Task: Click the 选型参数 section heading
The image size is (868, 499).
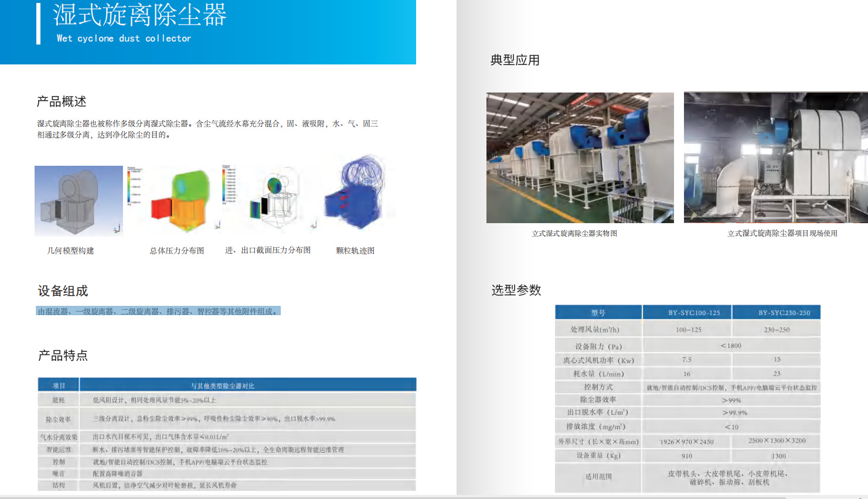Action: [x=516, y=290]
